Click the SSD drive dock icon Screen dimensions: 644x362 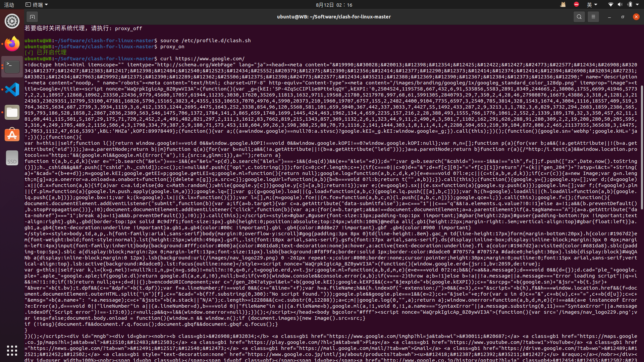(x=12, y=158)
